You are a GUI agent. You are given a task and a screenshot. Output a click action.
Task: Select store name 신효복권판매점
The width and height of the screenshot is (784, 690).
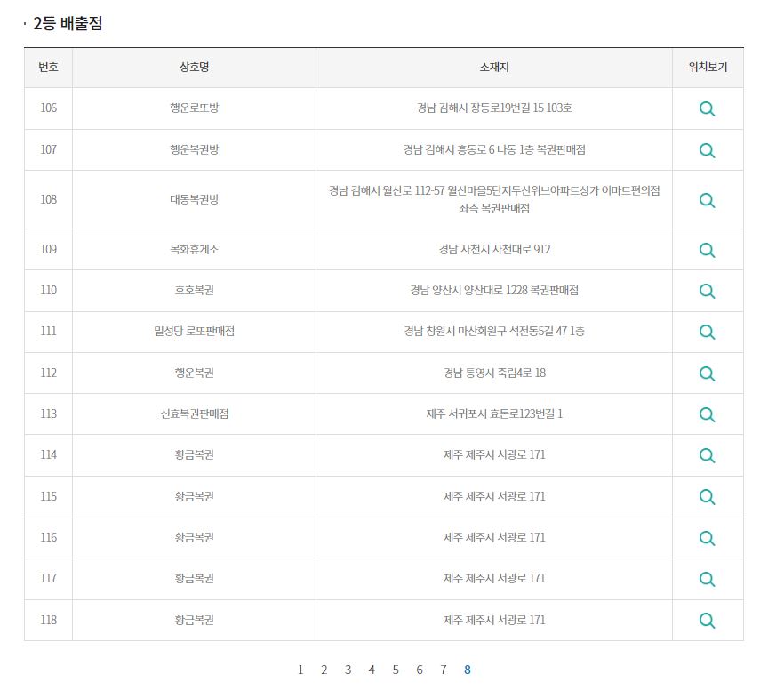click(194, 413)
